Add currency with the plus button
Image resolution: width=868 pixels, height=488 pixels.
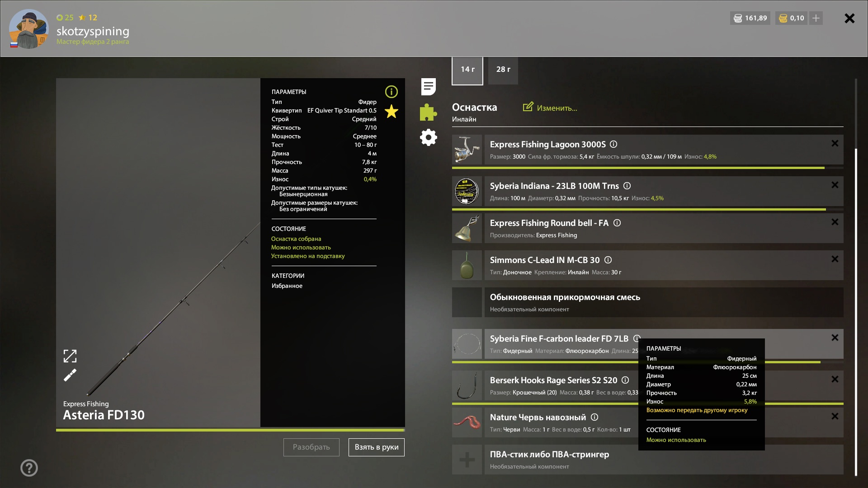pos(816,18)
